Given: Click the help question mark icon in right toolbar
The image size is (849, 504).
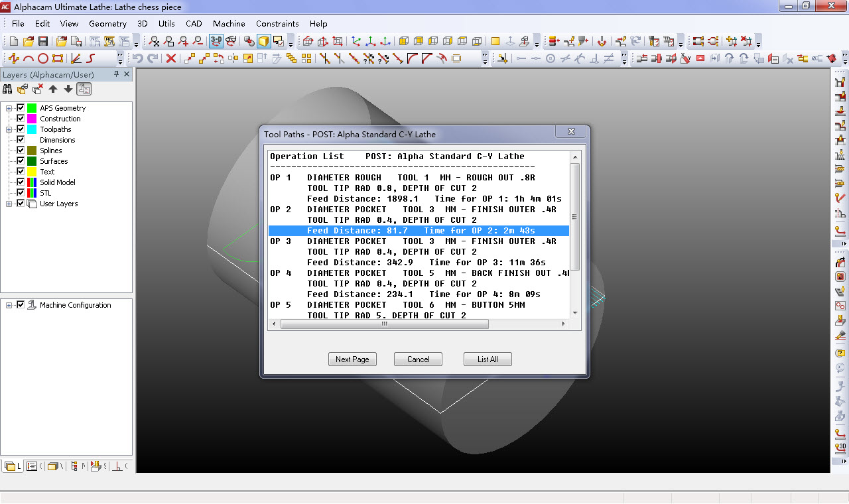Looking at the screenshot, I should click(840, 353).
